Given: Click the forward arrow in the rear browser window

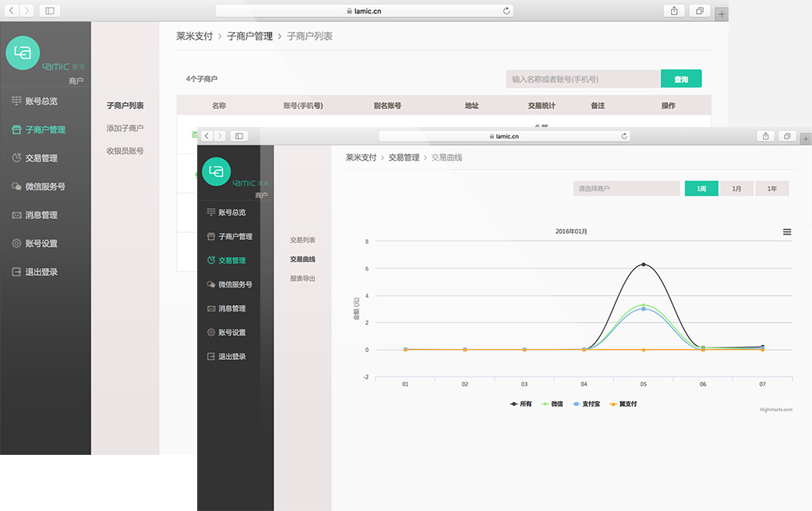Looking at the screenshot, I should coord(27,11).
